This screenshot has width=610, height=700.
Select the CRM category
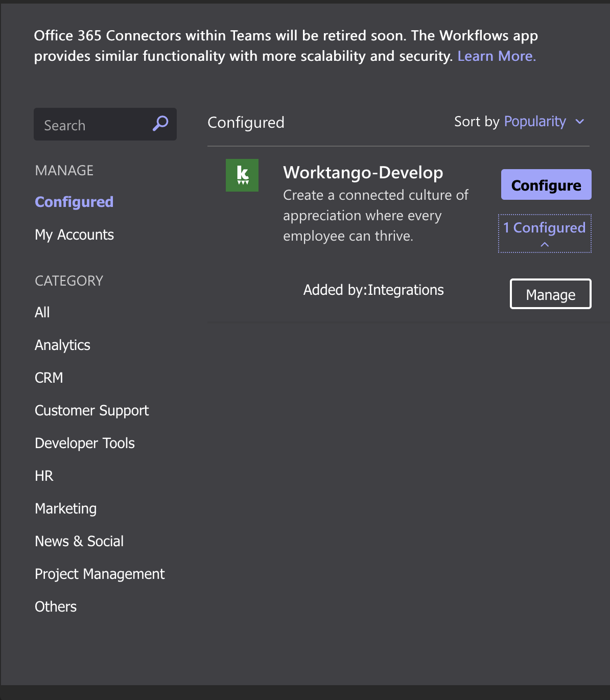(49, 378)
